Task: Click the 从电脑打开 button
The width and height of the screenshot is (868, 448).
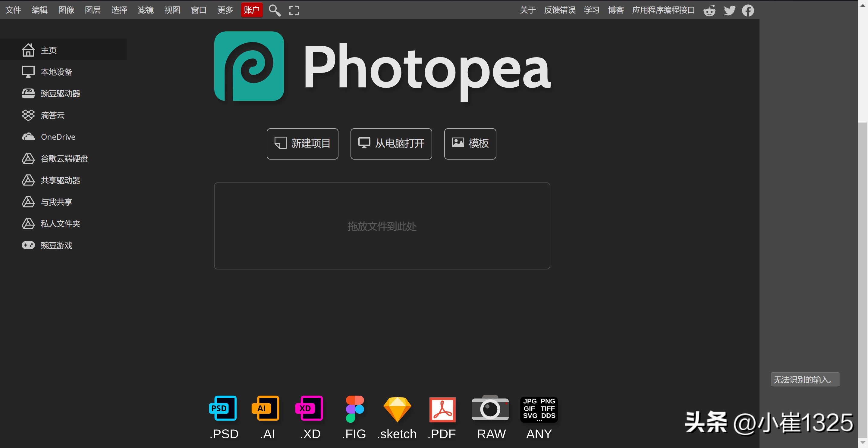Action: pyautogui.click(x=391, y=144)
